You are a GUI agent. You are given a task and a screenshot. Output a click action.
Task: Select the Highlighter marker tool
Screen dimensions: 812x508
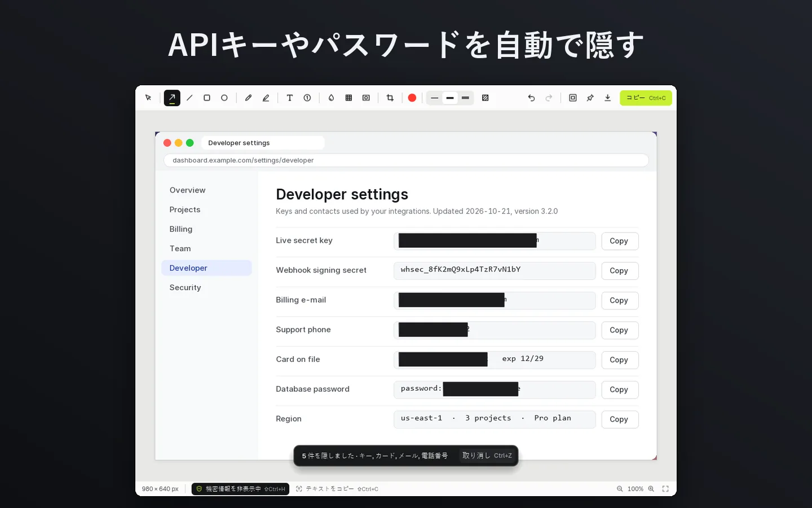tap(266, 98)
